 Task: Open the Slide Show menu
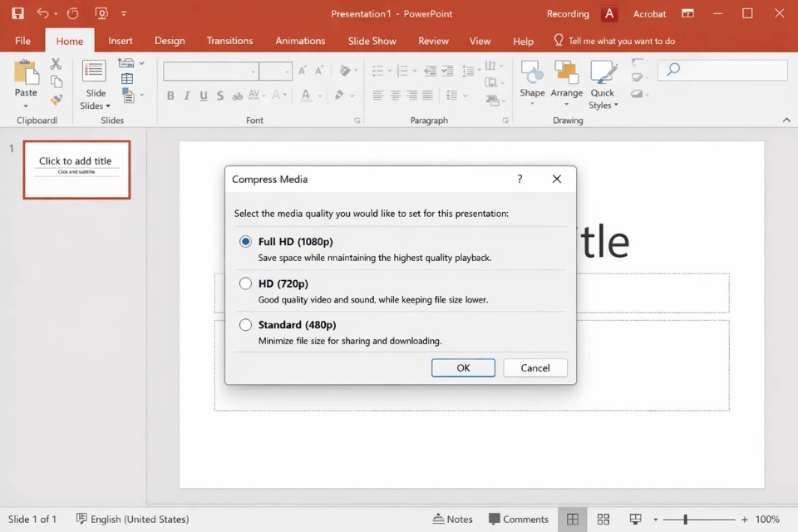click(x=371, y=40)
